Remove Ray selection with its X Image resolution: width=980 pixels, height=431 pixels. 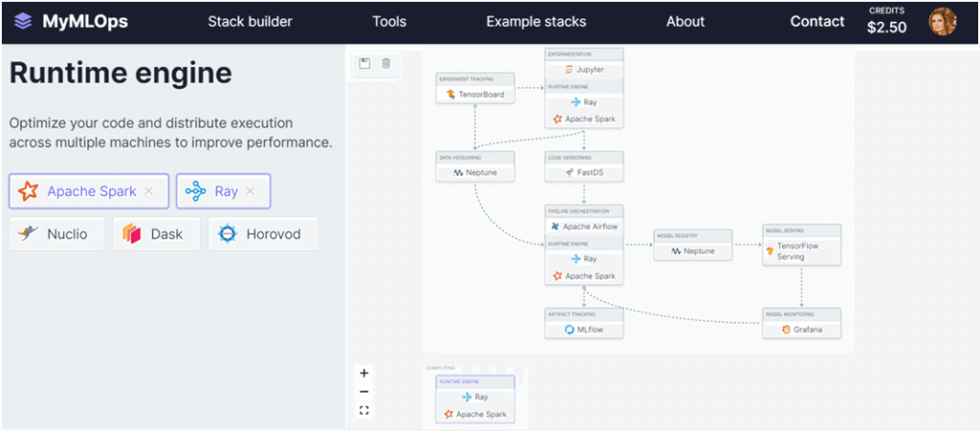[x=250, y=192]
